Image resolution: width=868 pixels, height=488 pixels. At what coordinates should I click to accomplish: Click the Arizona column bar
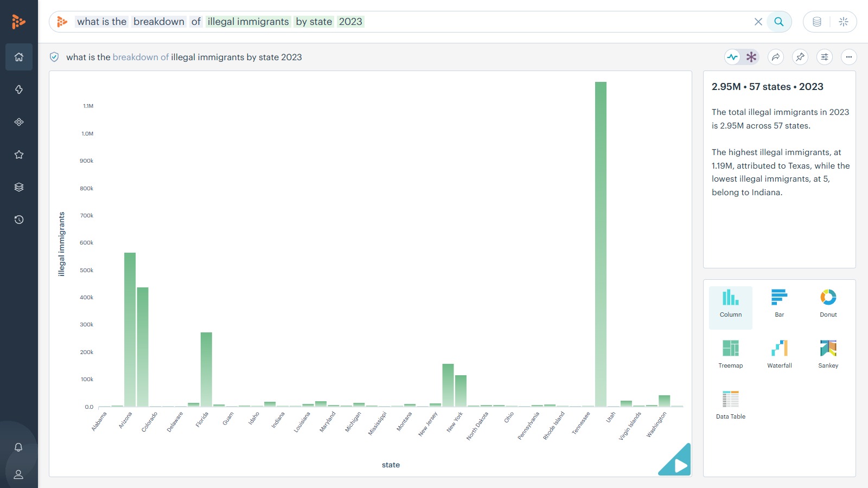coord(130,330)
